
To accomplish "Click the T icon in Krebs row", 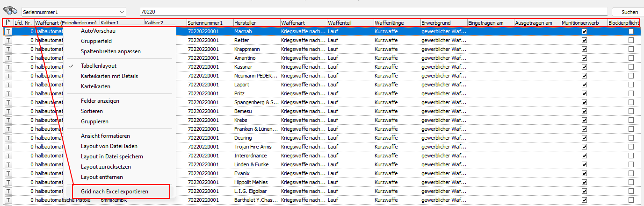I will (x=8, y=120).
